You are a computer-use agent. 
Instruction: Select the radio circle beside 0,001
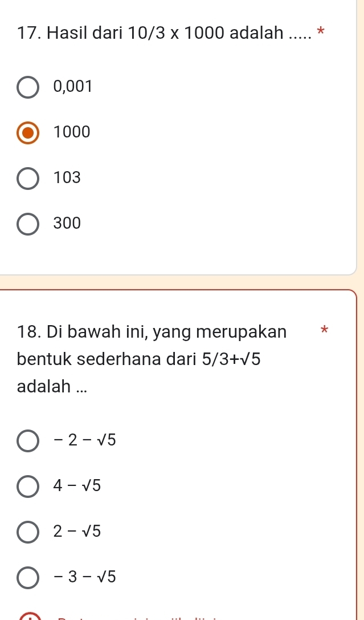[x=28, y=88]
